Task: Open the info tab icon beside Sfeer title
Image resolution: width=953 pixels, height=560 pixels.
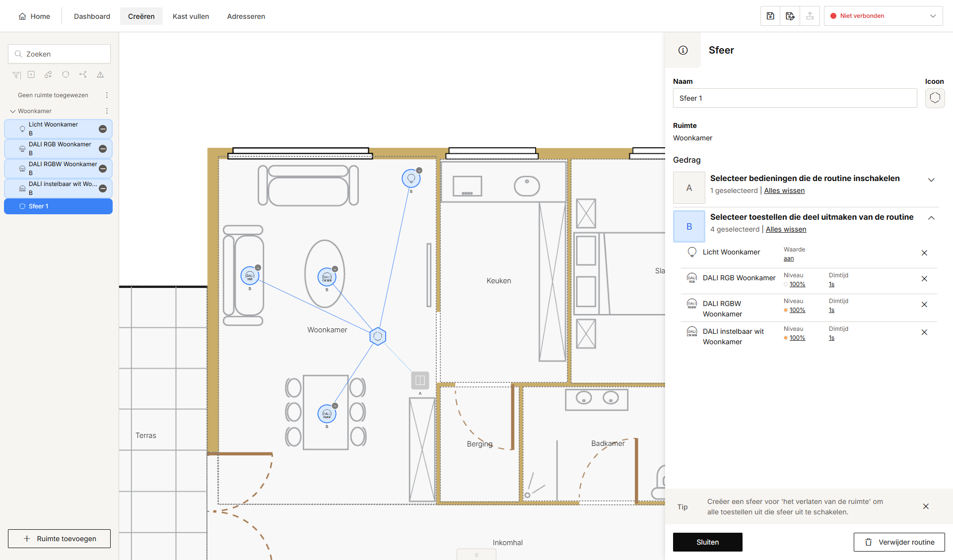Action: tap(683, 50)
